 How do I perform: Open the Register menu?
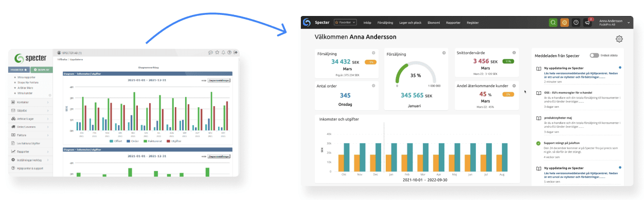(473, 23)
